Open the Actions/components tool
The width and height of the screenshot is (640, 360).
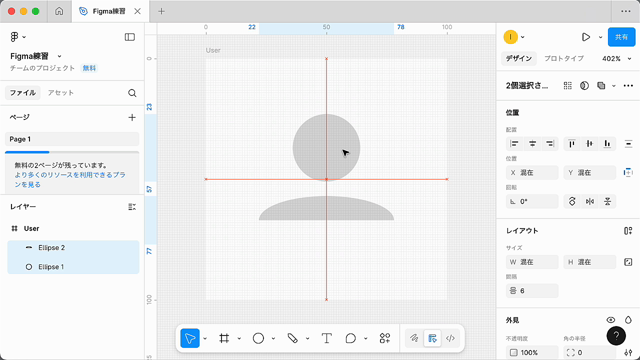385,338
